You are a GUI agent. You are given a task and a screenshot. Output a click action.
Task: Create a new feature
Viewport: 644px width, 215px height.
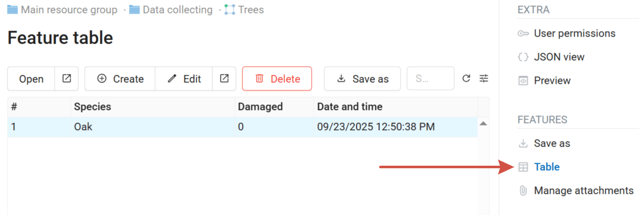click(120, 79)
